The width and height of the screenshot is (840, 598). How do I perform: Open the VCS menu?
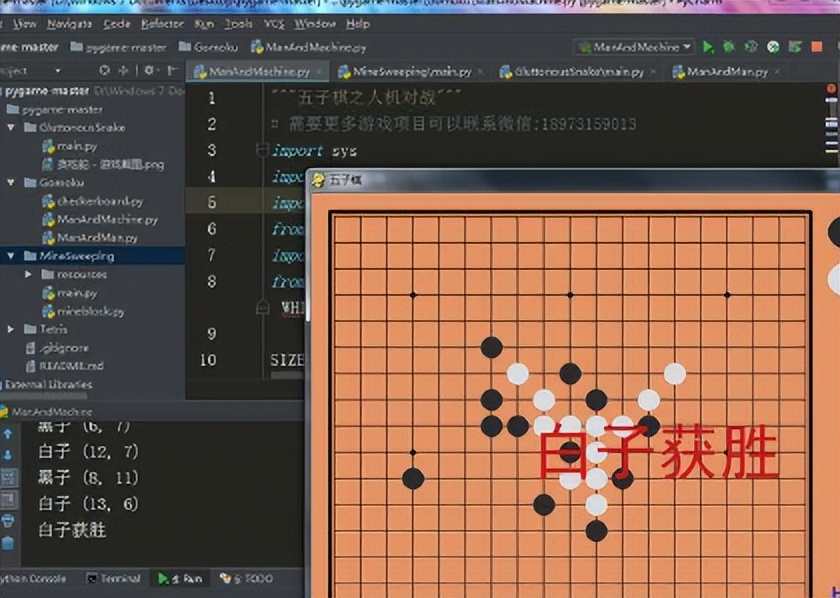coord(273,22)
